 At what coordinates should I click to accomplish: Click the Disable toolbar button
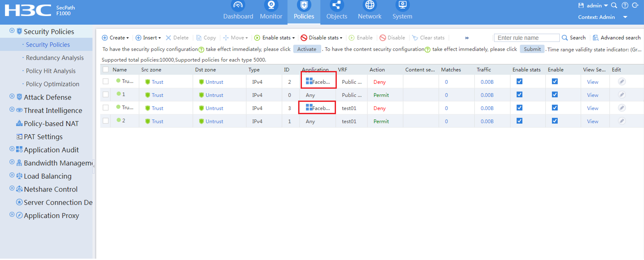click(x=393, y=38)
